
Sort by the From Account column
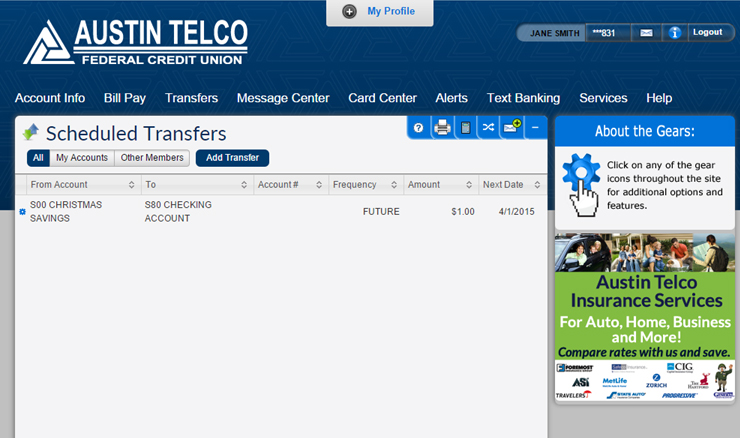click(83, 185)
